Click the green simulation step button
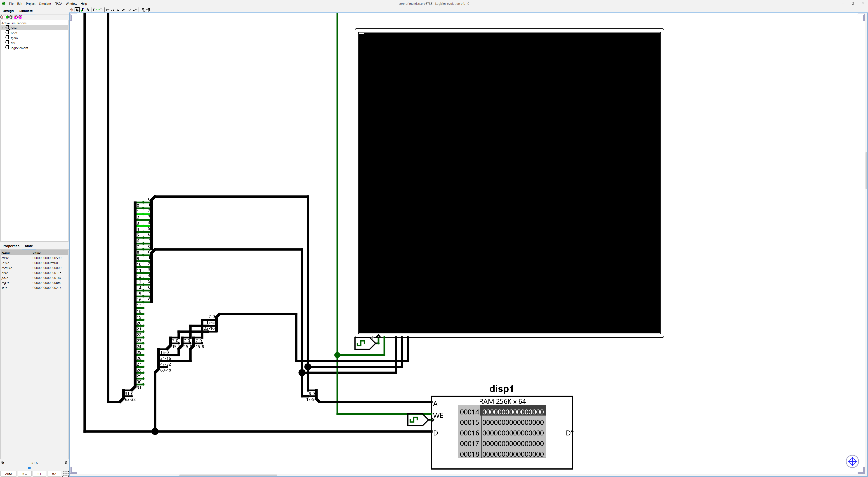Image resolution: width=868 pixels, height=477 pixels. pyautogui.click(x=7, y=17)
